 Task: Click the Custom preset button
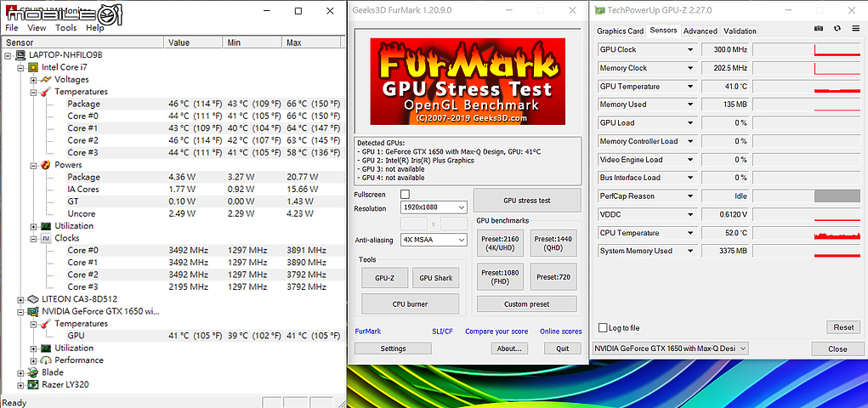tap(526, 304)
